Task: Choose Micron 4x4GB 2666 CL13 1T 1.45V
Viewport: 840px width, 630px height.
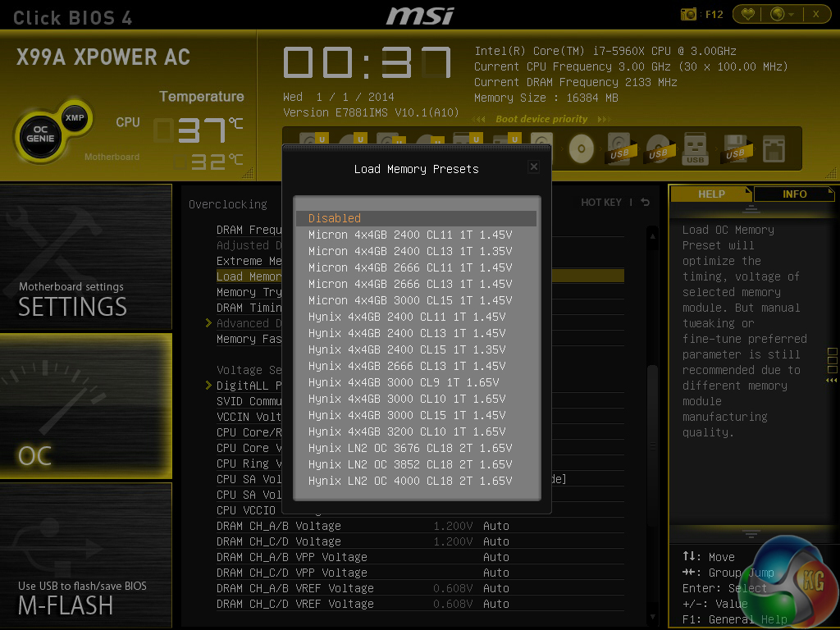Action: point(416,284)
